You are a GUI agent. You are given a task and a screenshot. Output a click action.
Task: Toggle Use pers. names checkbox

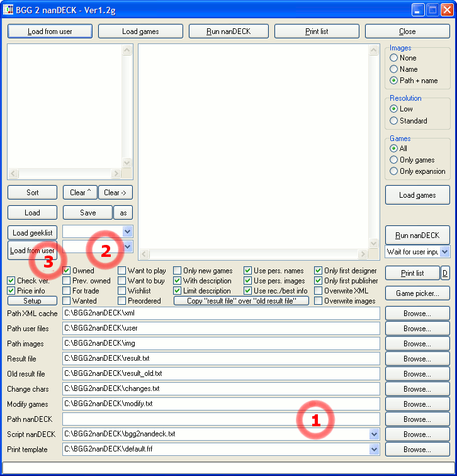coord(247,270)
